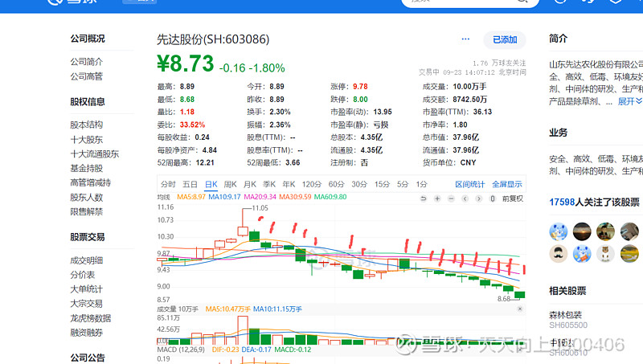Switch chart to 60分 interval
The width and height of the screenshot is (643, 364).
click(x=336, y=185)
